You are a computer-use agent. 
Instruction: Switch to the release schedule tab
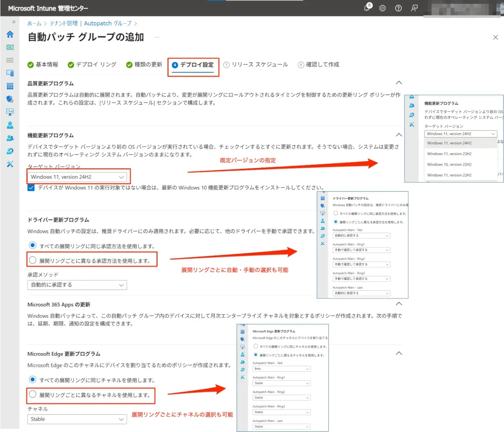tap(256, 65)
